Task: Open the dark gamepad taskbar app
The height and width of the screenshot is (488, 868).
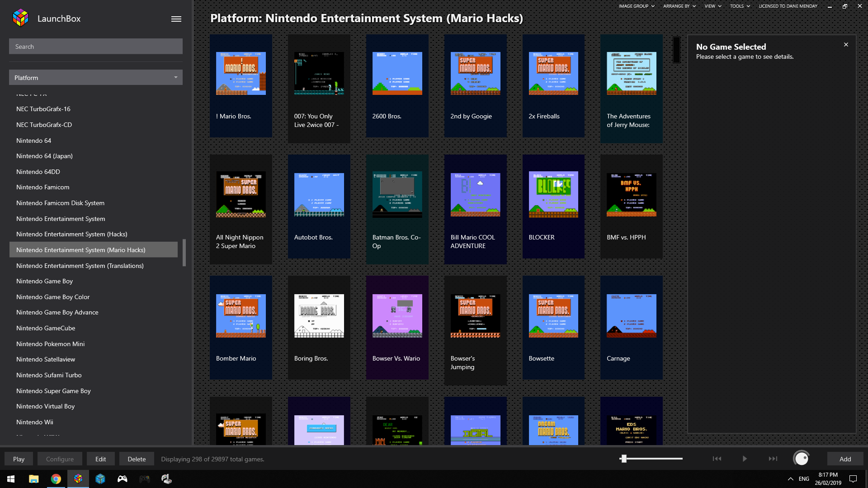Action: (145, 479)
